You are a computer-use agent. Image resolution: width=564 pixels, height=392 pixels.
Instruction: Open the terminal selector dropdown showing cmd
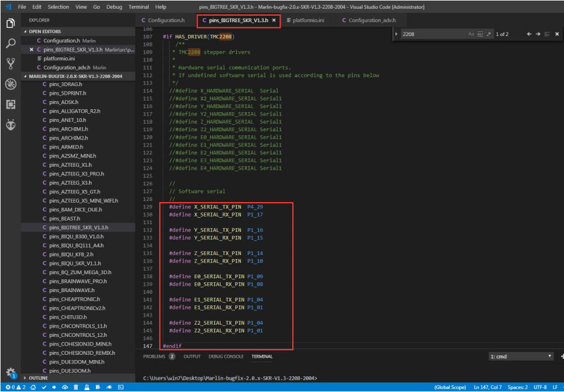coord(521,357)
